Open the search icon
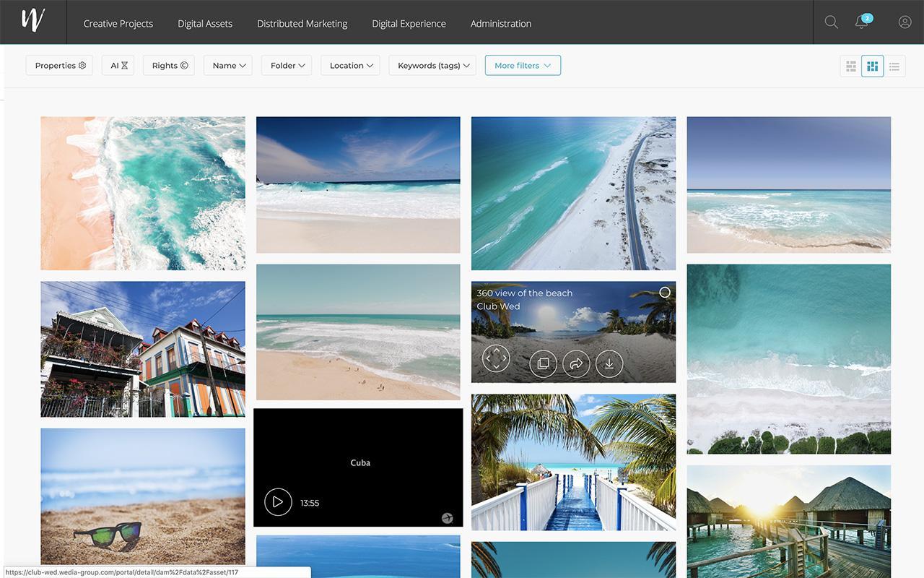Image resolution: width=924 pixels, height=578 pixels. click(831, 22)
